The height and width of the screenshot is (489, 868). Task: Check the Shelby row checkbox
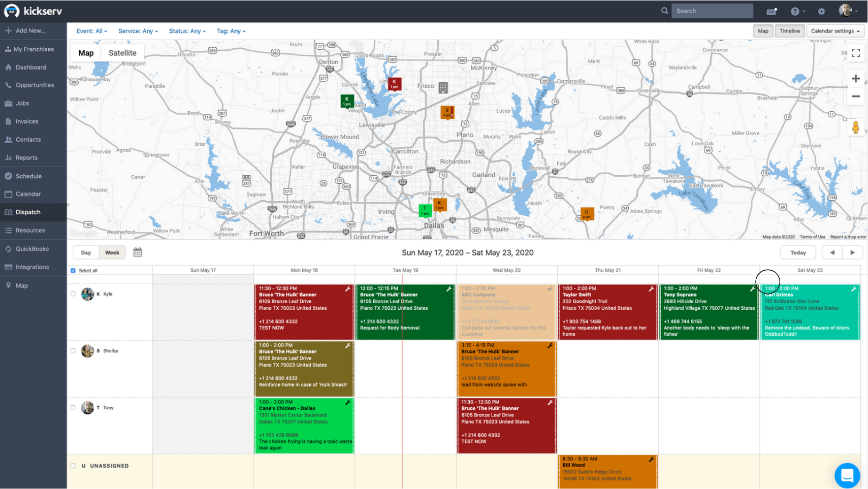pyautogui.click(x=73, y=351)
